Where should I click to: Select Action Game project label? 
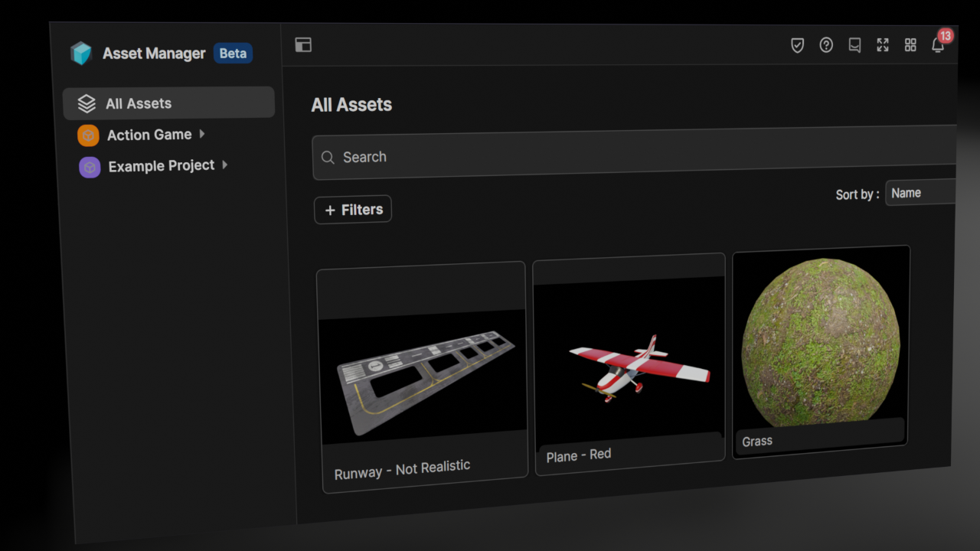(x=149, y=135)
